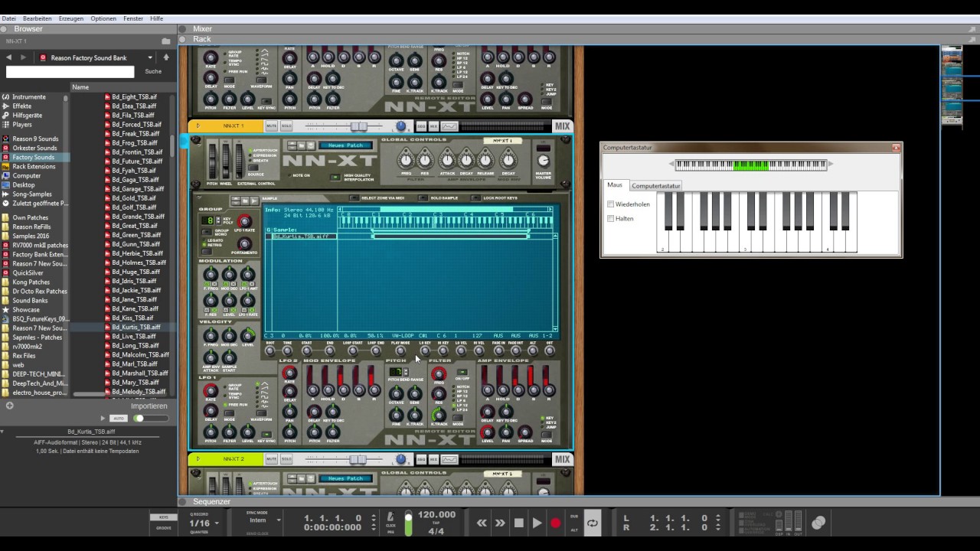Open the Erzeugen menu

[x=71, y=18]
